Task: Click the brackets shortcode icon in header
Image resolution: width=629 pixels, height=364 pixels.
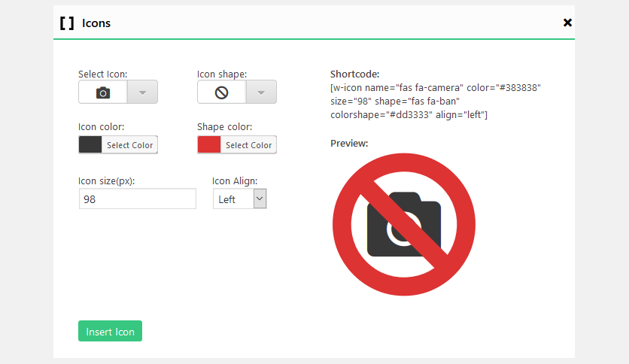Action: (67, 23)
